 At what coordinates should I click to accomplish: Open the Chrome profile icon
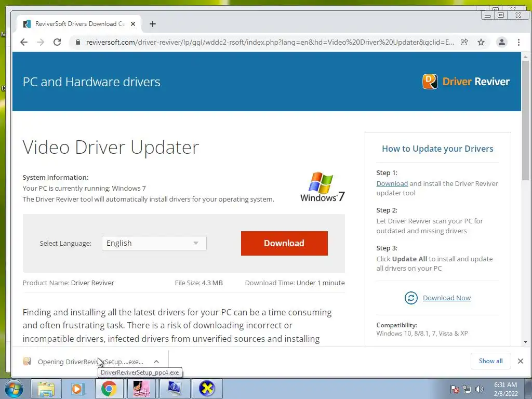tap(501, 42)
